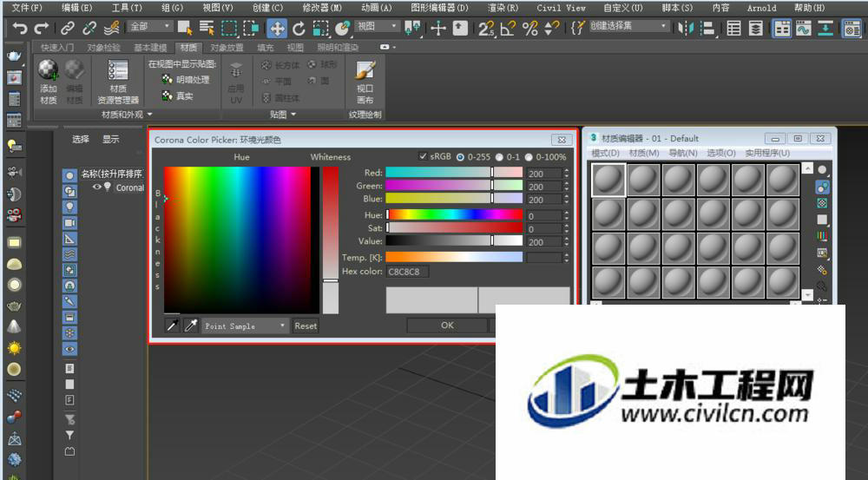Expand the 材质和外观 ribbon panel arrow
868x480 pixels.
coord(149,115)
